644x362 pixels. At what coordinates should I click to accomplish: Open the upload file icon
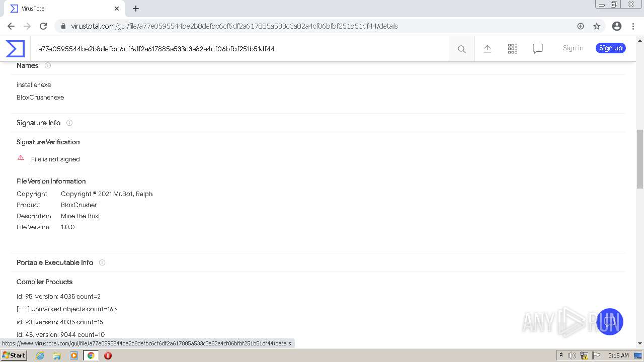click(488, 48)
